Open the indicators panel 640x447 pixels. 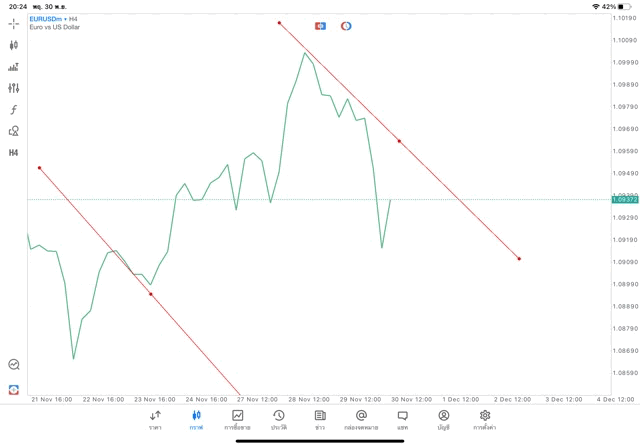pos(14,67)
